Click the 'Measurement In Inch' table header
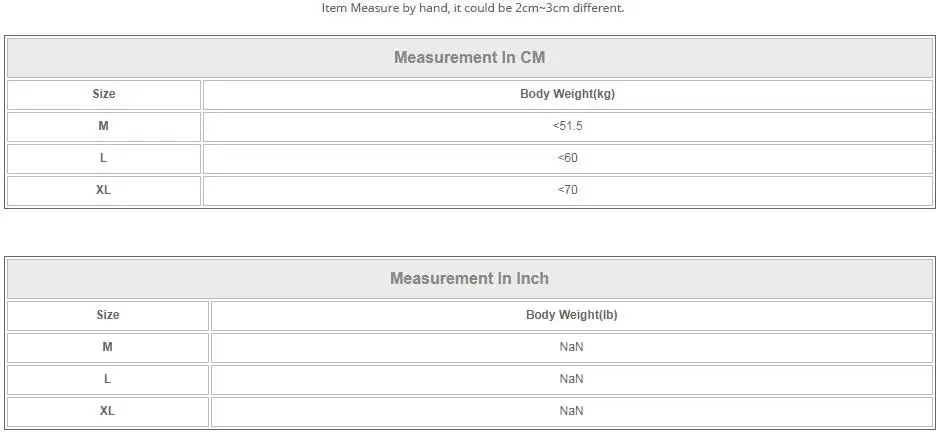 (x=470, y=278)
